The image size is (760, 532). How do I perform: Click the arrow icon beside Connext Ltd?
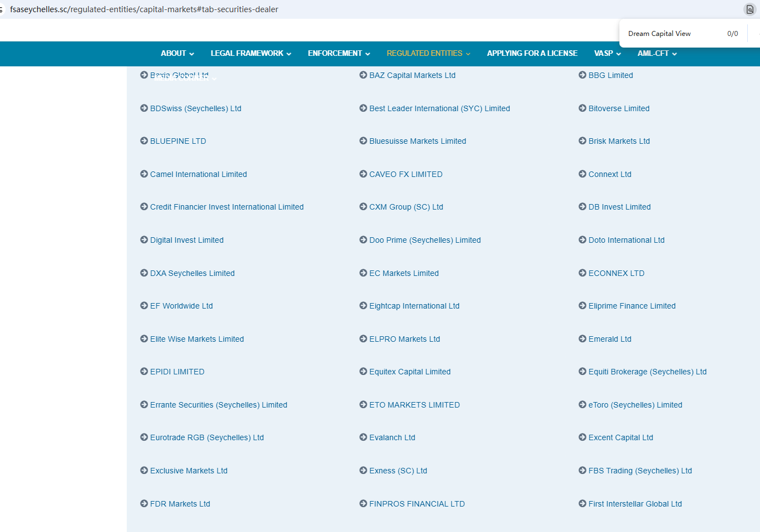coord(582,174)
